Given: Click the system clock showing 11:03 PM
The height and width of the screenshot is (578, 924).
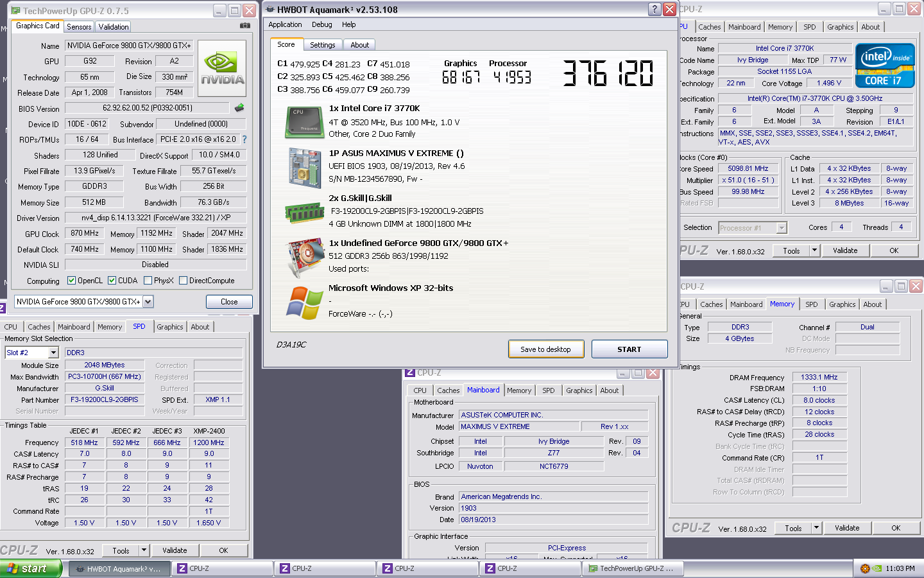Looking at the screenshot, I should pos(900,568).
